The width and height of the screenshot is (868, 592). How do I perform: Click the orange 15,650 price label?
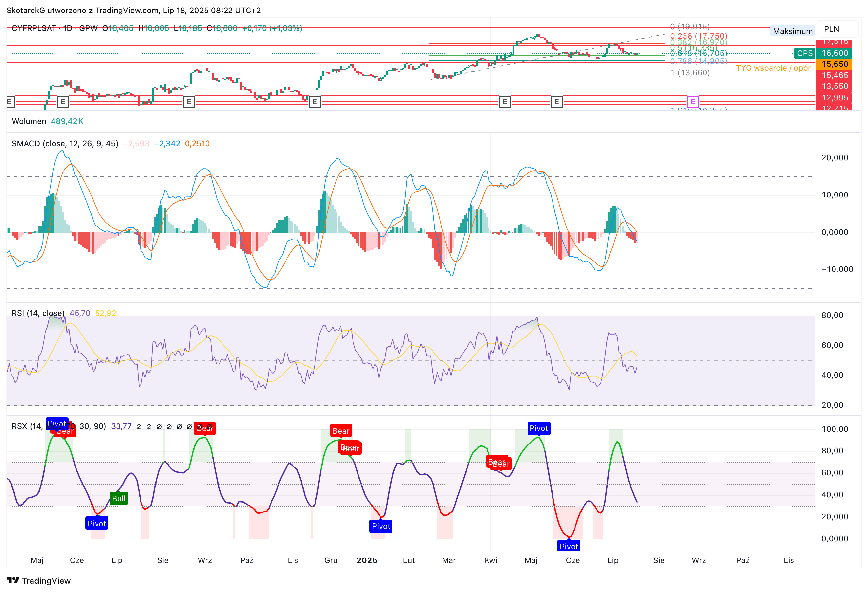point(835,64)
